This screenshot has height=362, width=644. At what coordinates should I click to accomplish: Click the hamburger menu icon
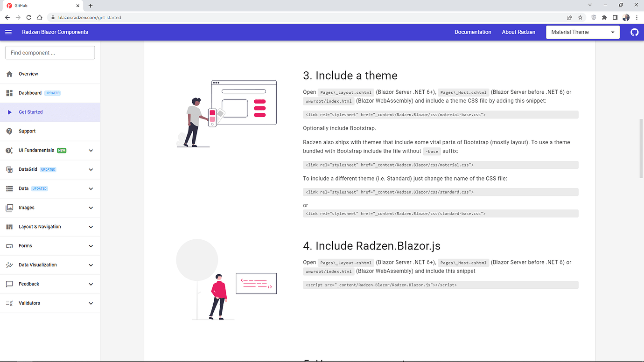click(8, 32)
